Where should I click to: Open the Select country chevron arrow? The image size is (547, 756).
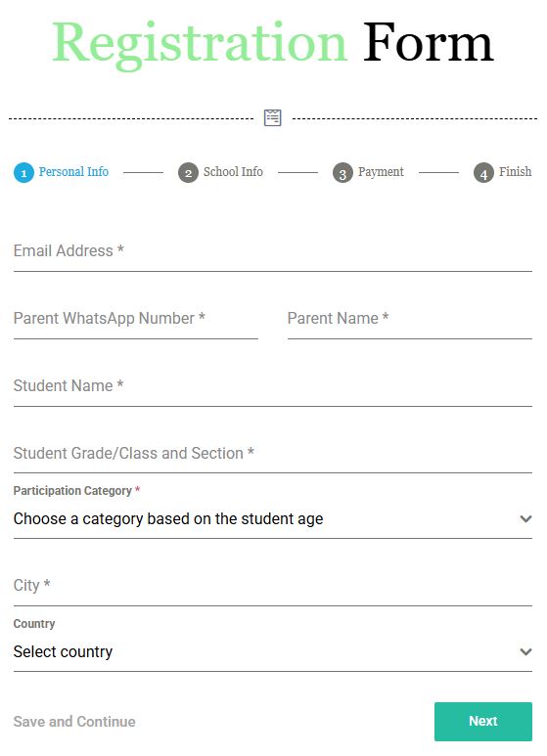[x=525, y=652]
